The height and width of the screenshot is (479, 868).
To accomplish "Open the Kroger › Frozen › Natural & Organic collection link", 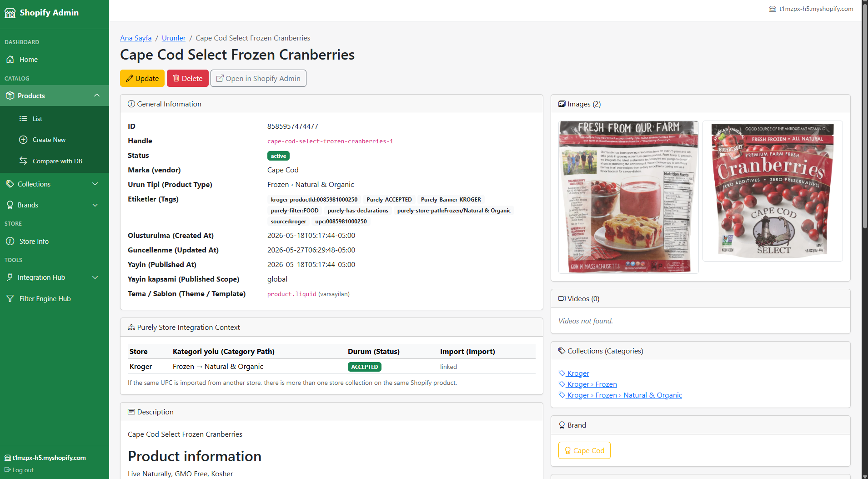I will [625, 395].
